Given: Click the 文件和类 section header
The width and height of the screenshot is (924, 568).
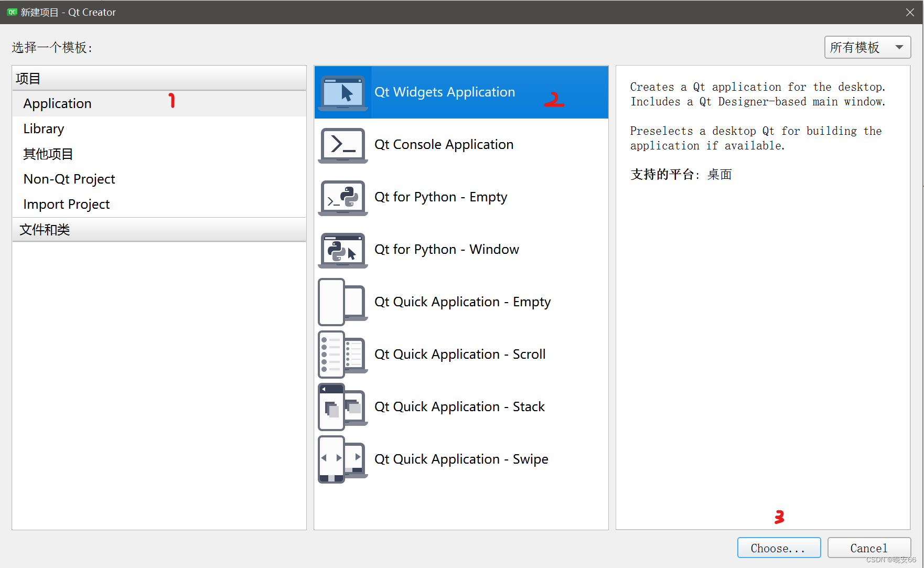Looking at the screenshot, I should [159, 230].
